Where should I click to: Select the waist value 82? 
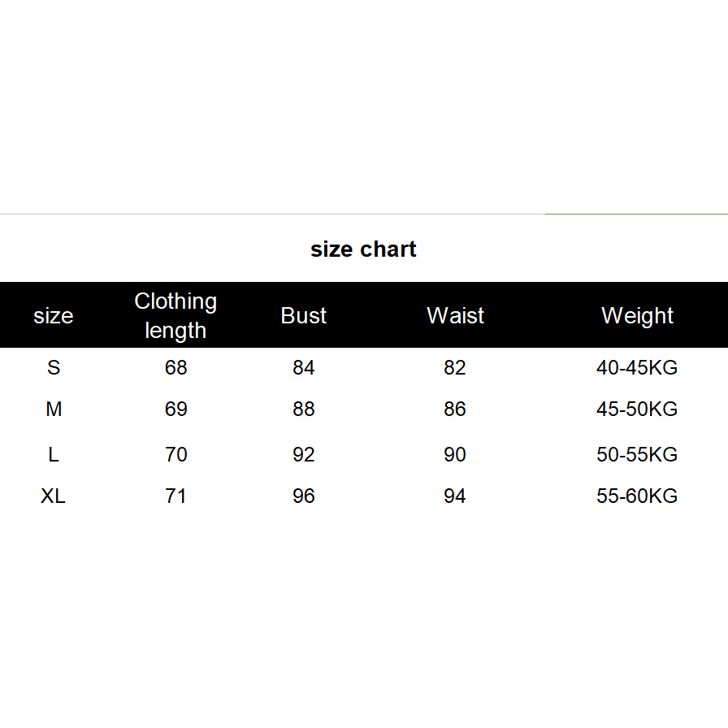(455, 368)
